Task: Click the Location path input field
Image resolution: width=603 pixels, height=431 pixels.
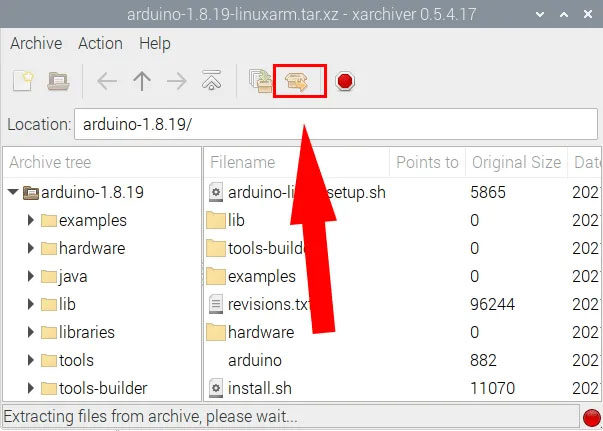Action: [x=336, y=124]
